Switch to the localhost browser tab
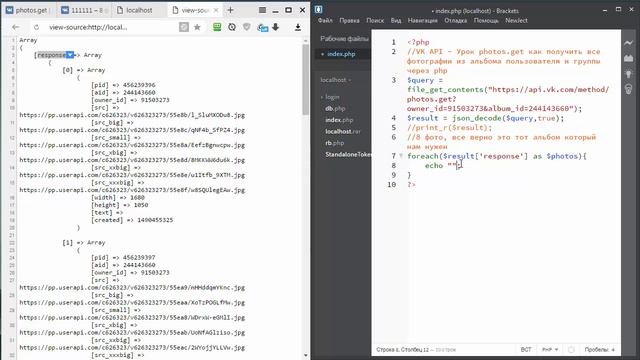640x360 pixels. tap(138, 10)
